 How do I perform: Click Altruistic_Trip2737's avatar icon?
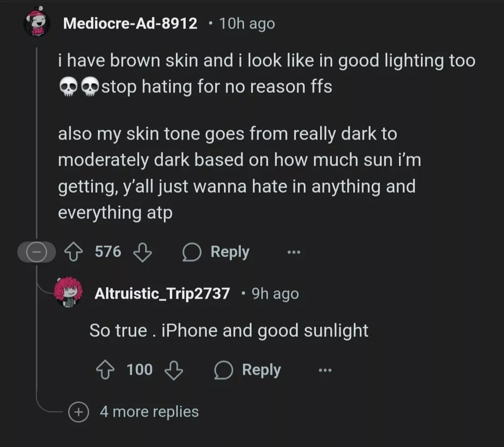tap(68, 293)
